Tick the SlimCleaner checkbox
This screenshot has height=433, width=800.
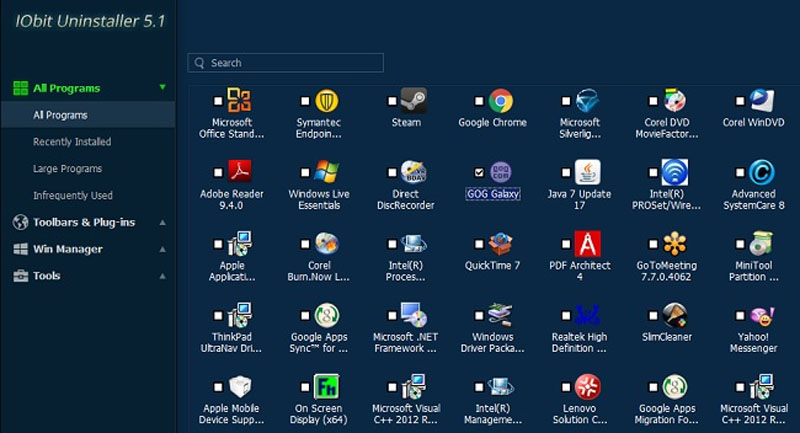point(653,315)
